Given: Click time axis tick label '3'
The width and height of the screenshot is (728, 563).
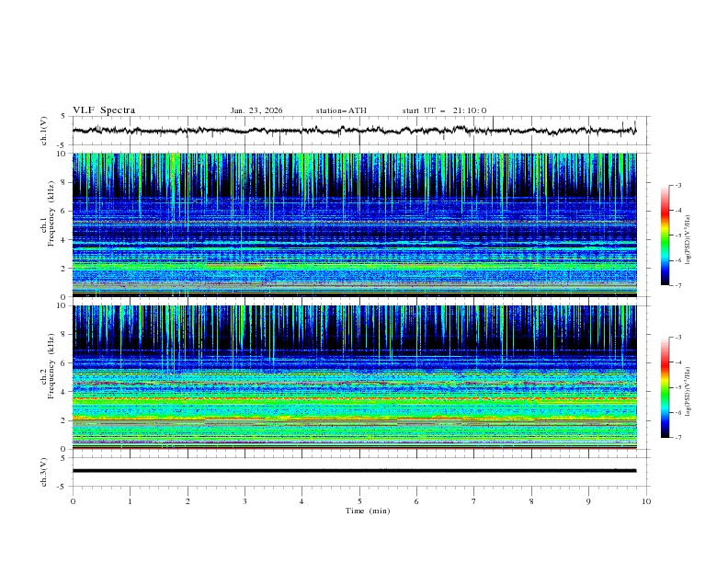Looking at the screenshot, I should [x=245, y=501].
